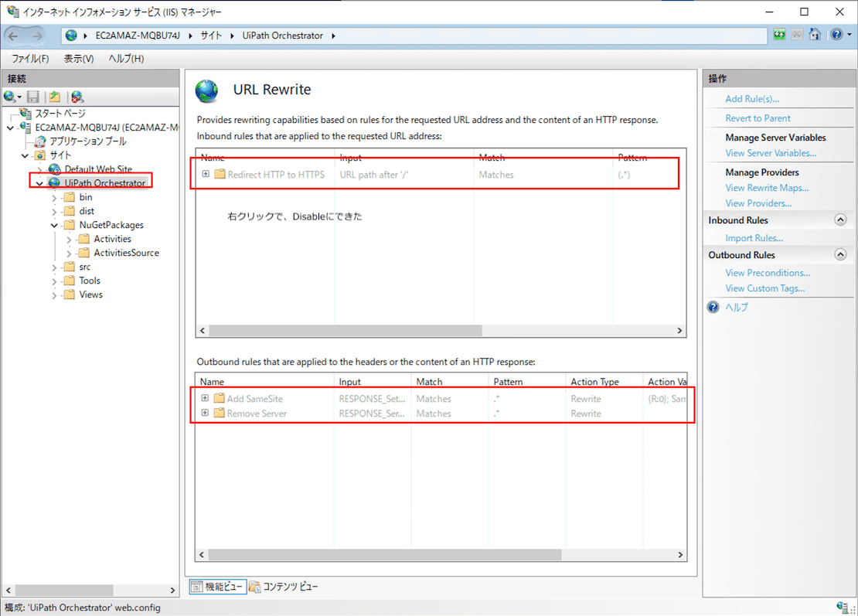858x616 pixels.
Task: Expand the Redirect HTTP to HTTPS rule
Action: point(206,174)
